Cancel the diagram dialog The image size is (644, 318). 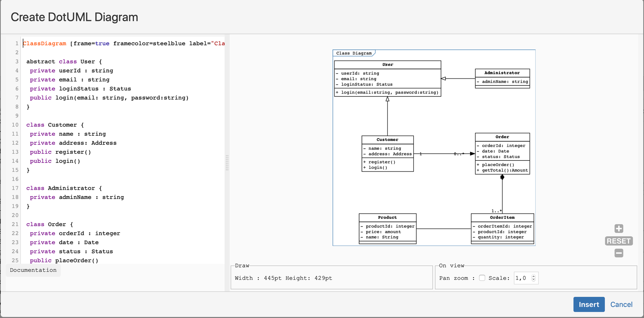click(x=621, y=305)
